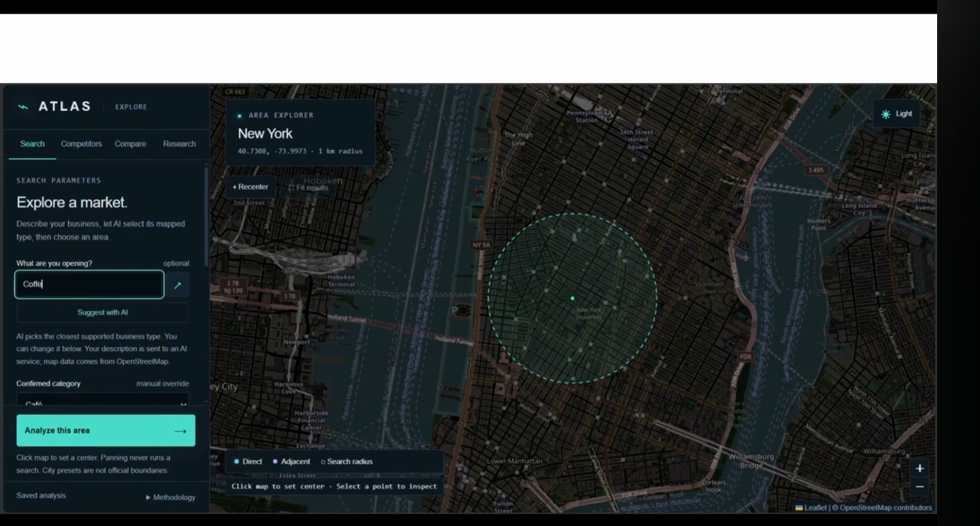The image size is (980, 526).
Task: Go to the Compare tab
Action: [x=130, y=144]
